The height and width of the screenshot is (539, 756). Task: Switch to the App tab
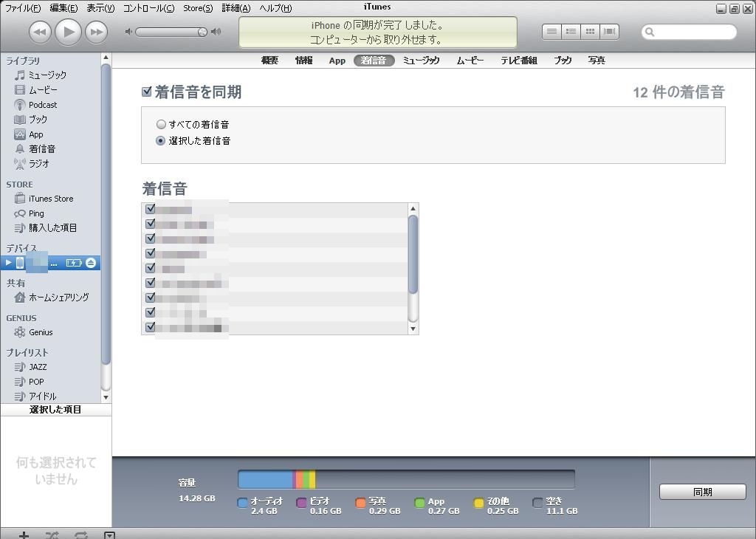tap(337, 61)
